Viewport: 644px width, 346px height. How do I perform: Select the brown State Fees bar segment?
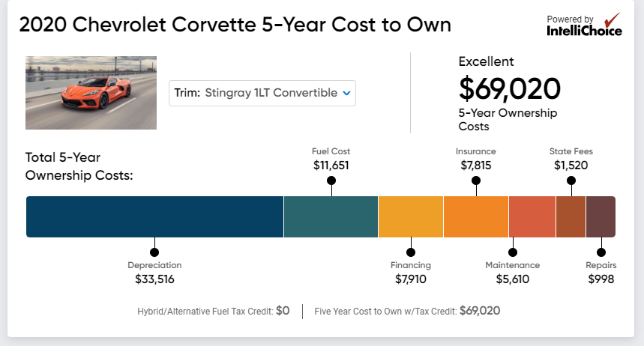[x=571, y=216]
